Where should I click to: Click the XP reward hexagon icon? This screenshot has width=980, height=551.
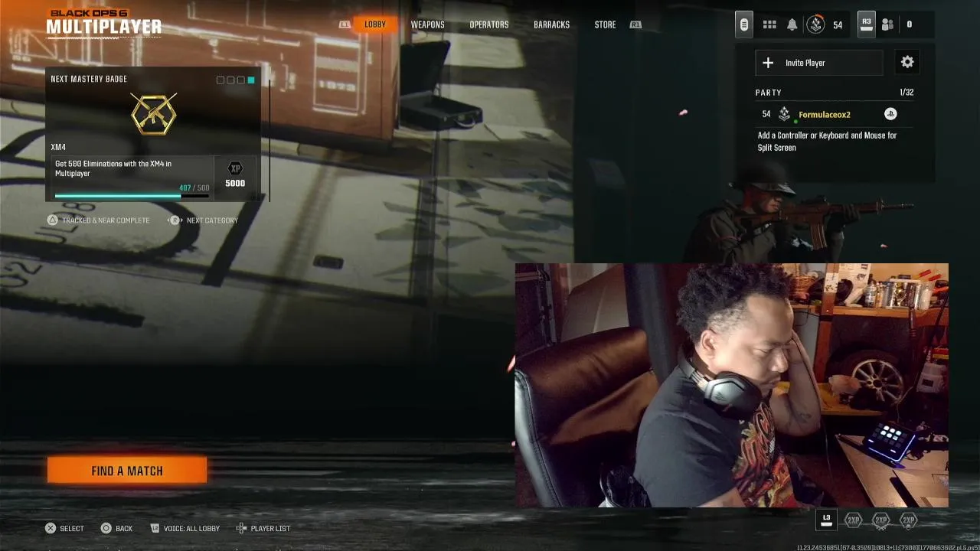(x=235, y=168)
